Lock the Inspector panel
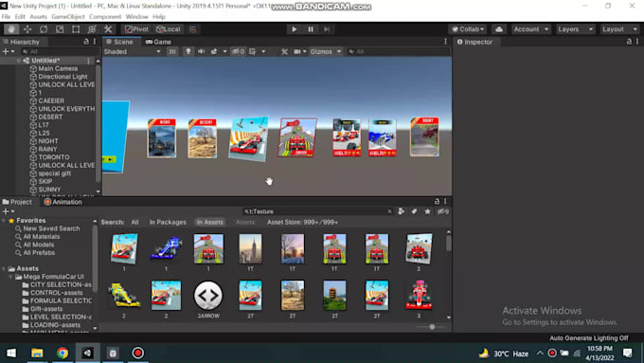The width and height of the screenshot is (644, 363). click(x=629, y=42)
